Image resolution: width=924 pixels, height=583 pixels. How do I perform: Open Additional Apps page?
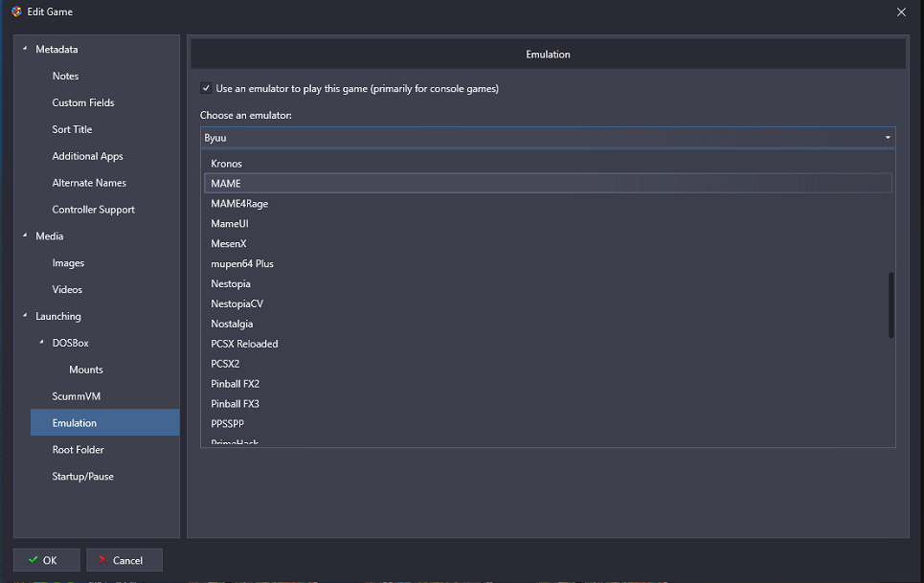87,156
